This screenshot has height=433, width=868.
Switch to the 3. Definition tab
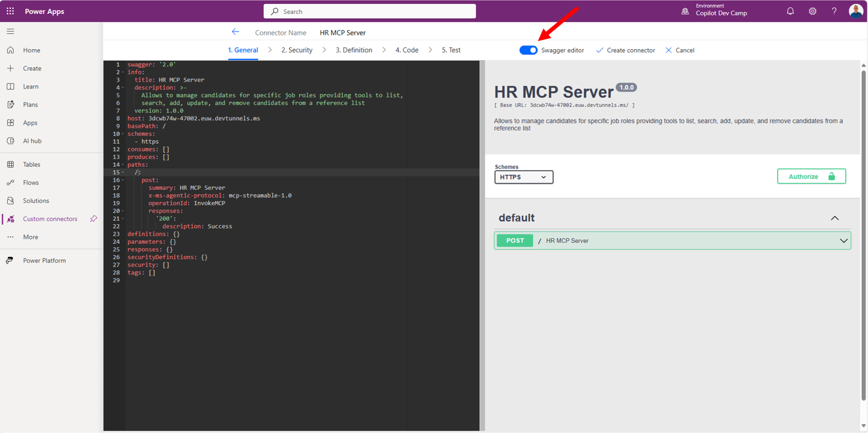coord(354,50)
